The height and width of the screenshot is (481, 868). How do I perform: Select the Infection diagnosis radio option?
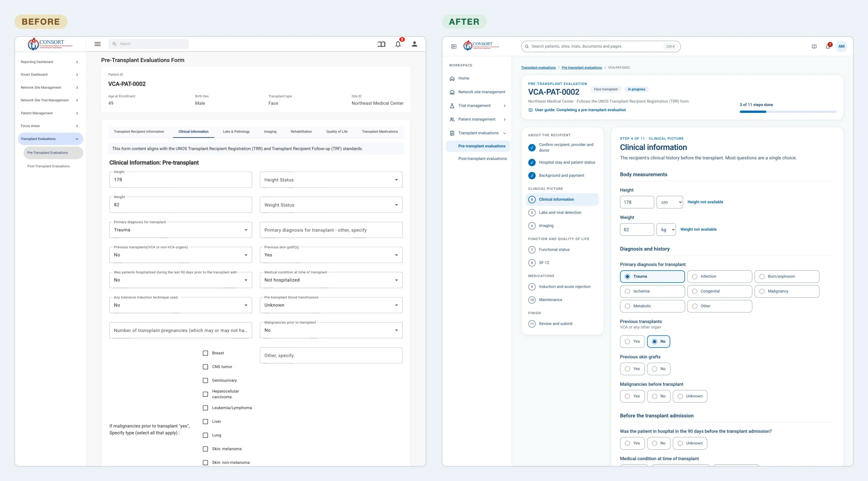pos(719,277)
